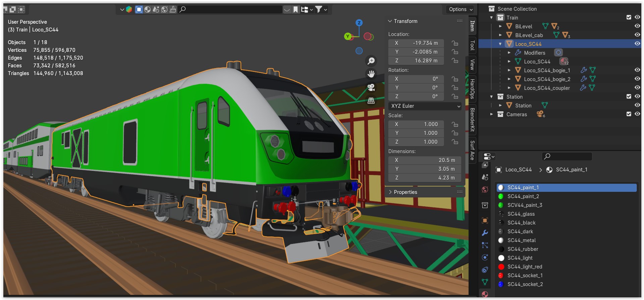Open the Particles properties tab icon
The height and width of the screenshot is (300, 644).
(485, 245)
